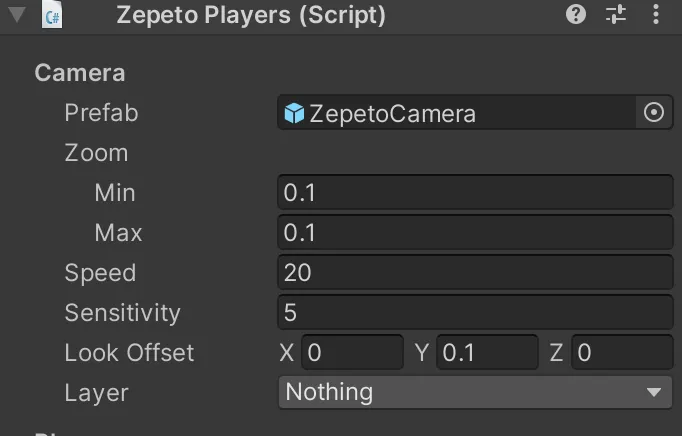Open the three-dot component context menu
Image resolution: width=682 pixels, height=436 pixels.
655,15
